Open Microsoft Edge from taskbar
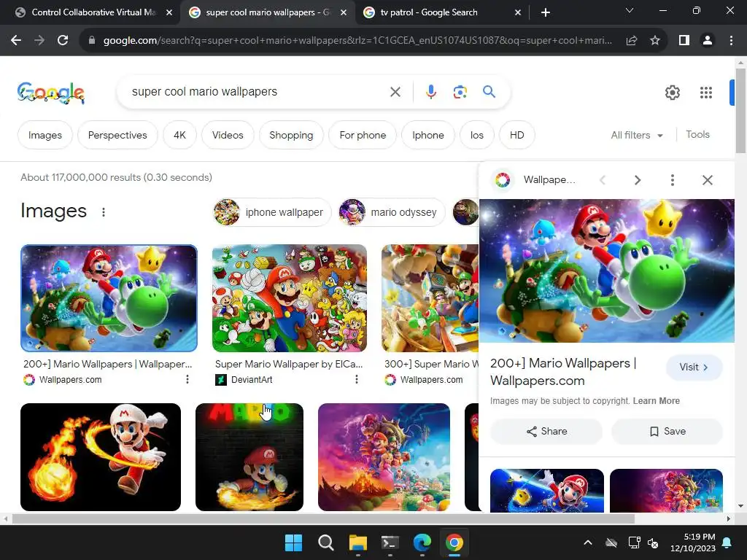 pyautogui.click(x=422, y=542)
